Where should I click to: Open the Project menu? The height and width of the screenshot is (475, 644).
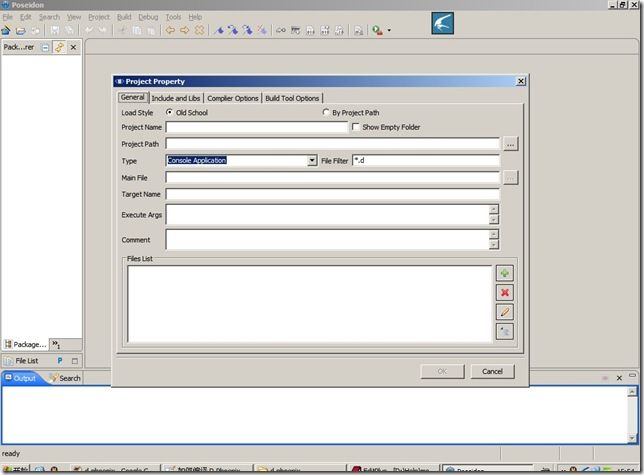click(x=99, y=17)
